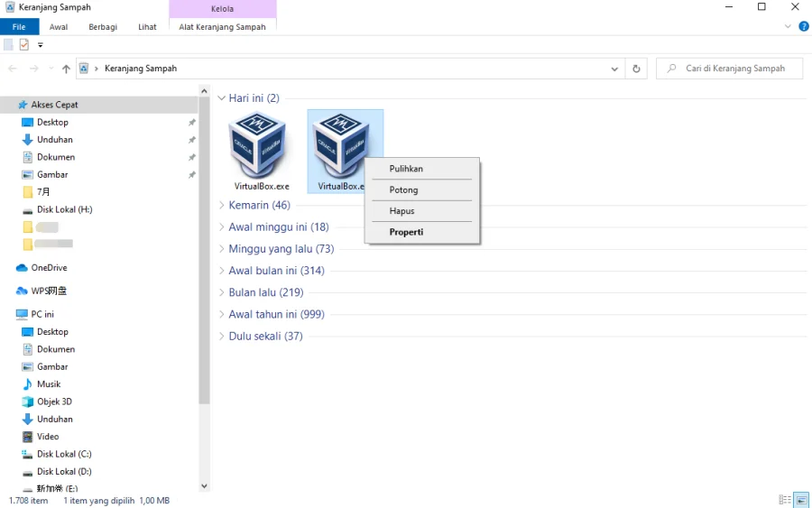Open the Awal ribbon tab
This screenshot has width=812, height=508.
point(59,27)
